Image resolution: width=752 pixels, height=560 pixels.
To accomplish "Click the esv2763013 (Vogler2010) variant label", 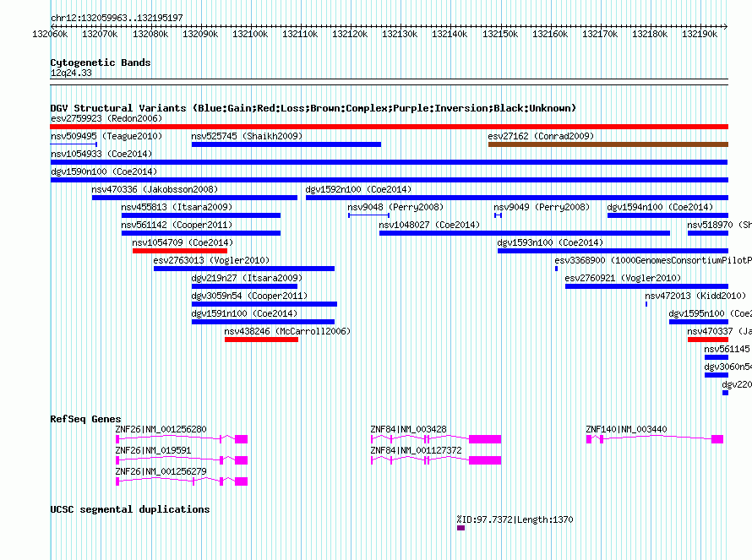I will click(x=211, y=260).
